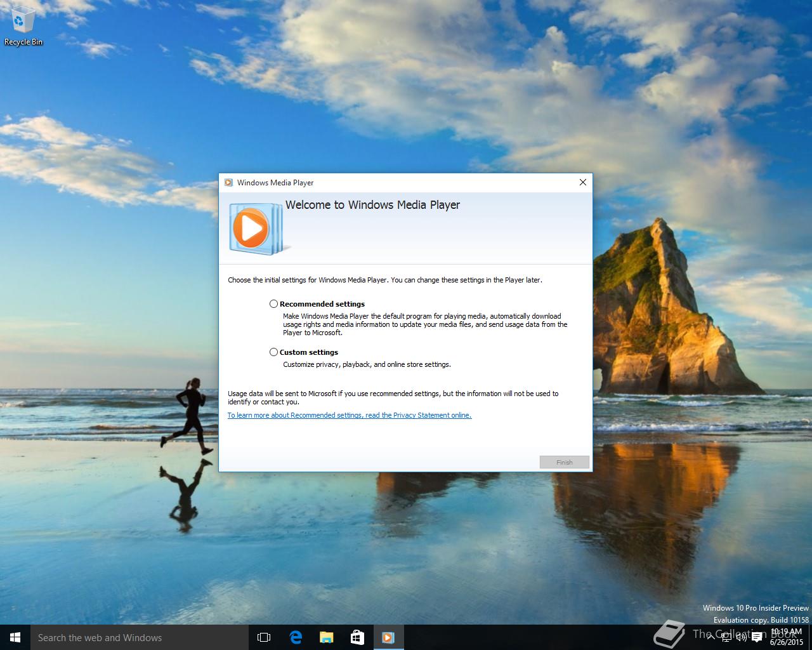Choose the Custom settings radio option
812x650 pixels.
point(273,352)
